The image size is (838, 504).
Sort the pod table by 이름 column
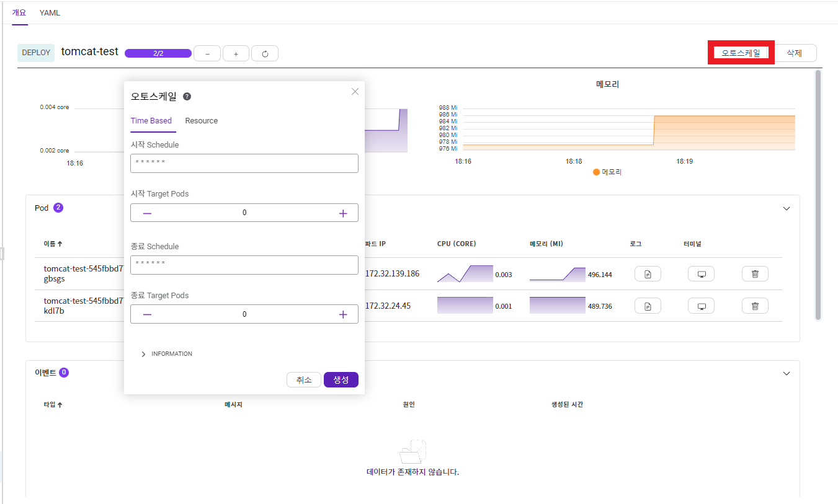tap(53, 244)
